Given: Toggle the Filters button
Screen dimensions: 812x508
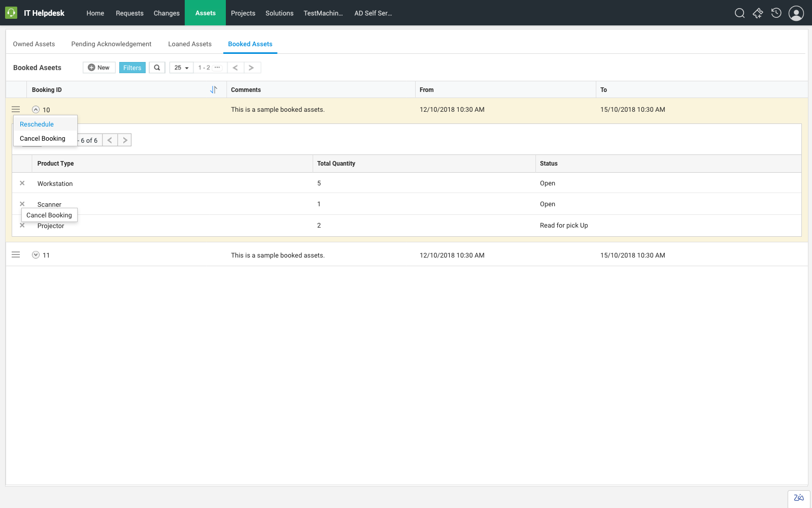Looking at the screenshot, I should [132, 68].
